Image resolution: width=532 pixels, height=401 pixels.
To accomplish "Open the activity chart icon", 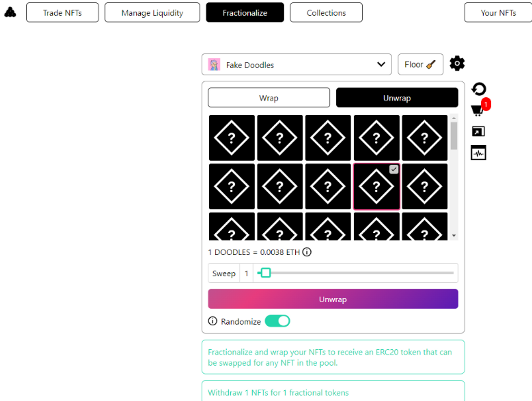I will (x=478, y=153).
